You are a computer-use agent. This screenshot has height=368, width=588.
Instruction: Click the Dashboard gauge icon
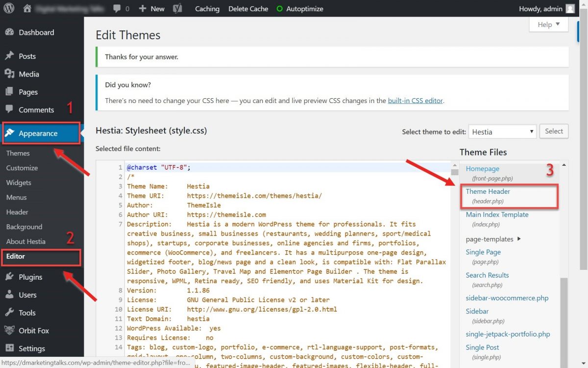coord(9,32)
